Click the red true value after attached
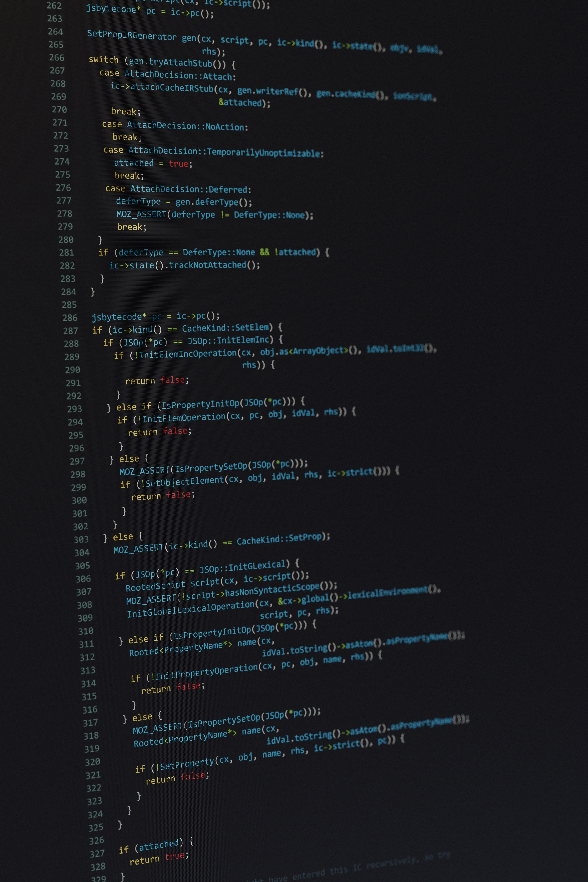The height and width of the screenshot is (882, 588). tap(178, 163)
